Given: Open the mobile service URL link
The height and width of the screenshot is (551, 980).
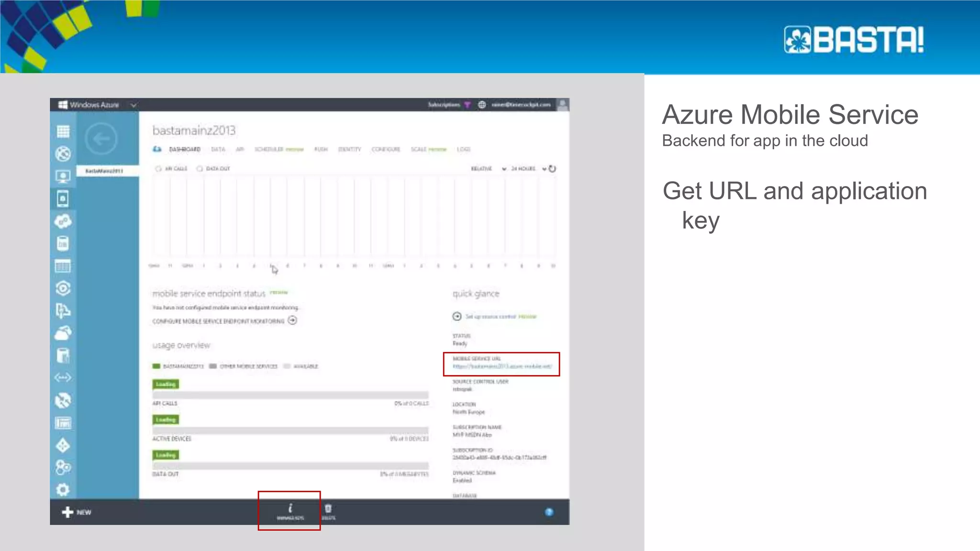Looking at the screenshot, I should [x=502, y=366].
